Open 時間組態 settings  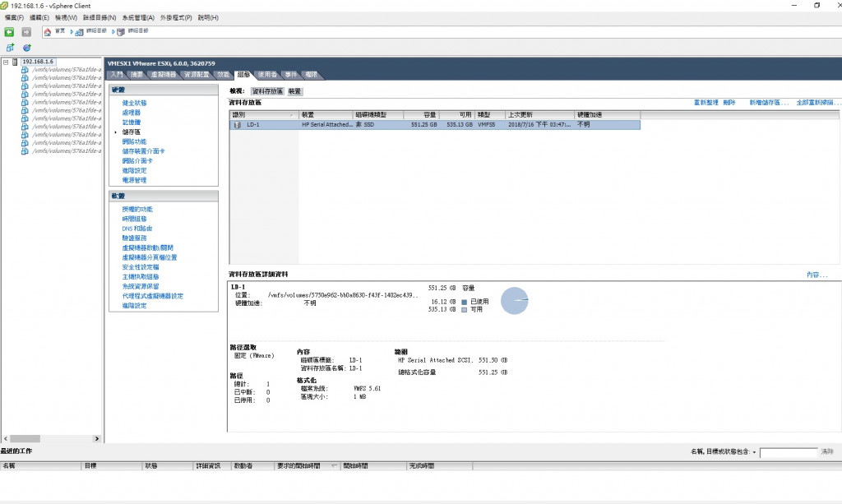[134, 219]
